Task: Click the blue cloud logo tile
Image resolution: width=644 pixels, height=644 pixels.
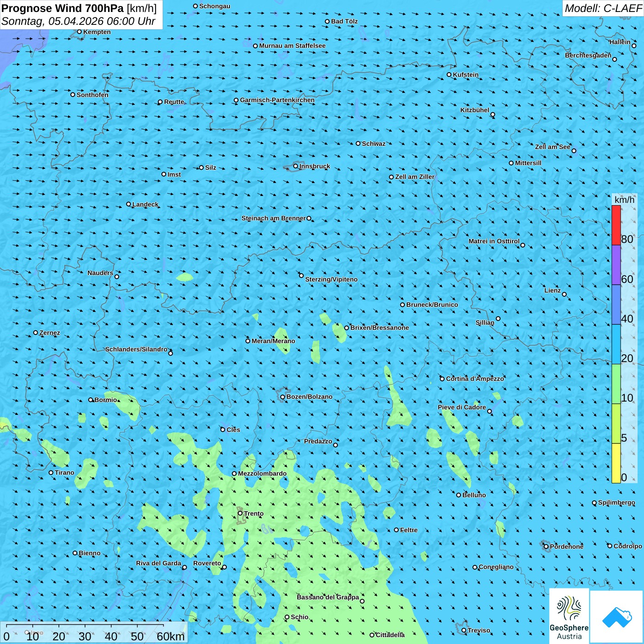Action: 617,617
